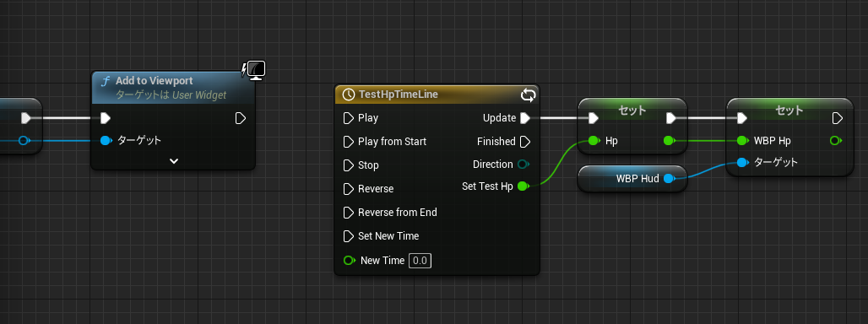
Task: Click the Play exec pin on TestHpTimeLine
Action: click(348, 118)
